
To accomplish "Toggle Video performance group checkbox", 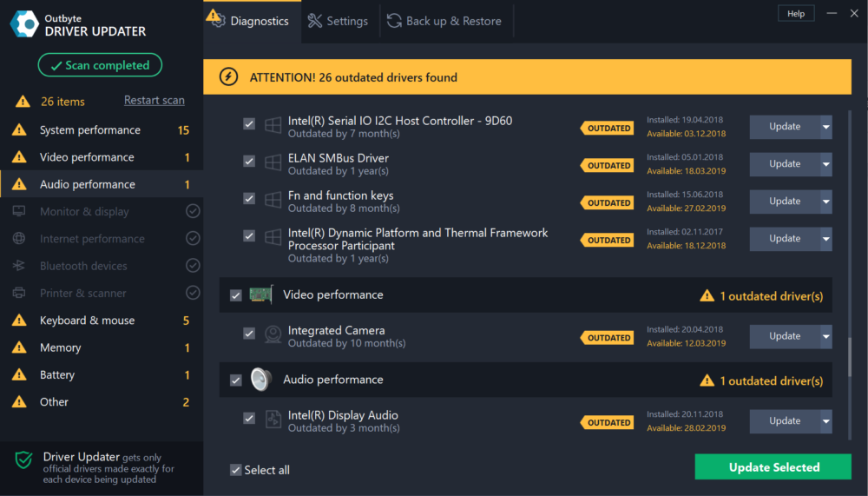I will [x=236, y=295].
